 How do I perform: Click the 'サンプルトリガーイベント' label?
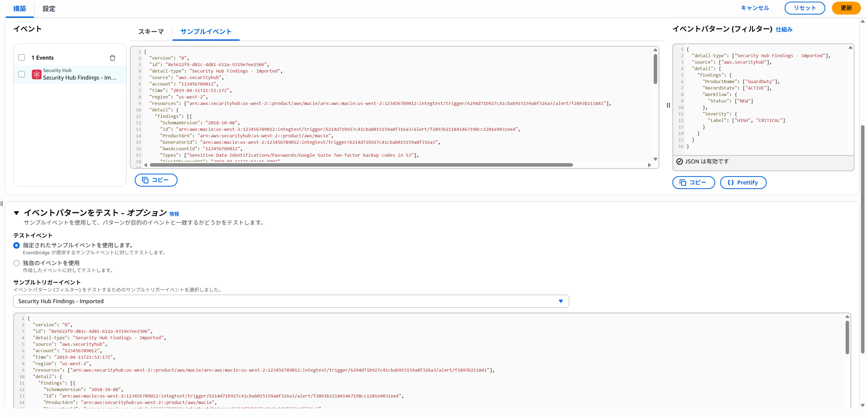point(47,282)
